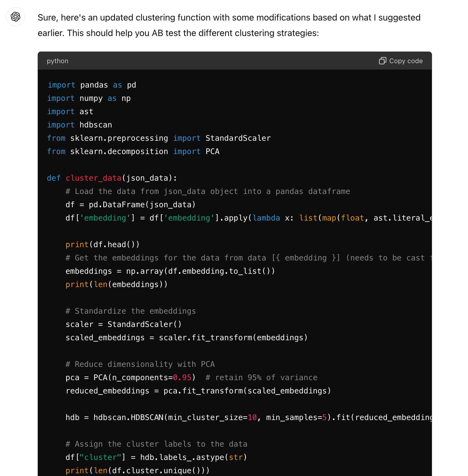Click the line 'print(len(df.cluster.unique()))'

tap(138, 471)
